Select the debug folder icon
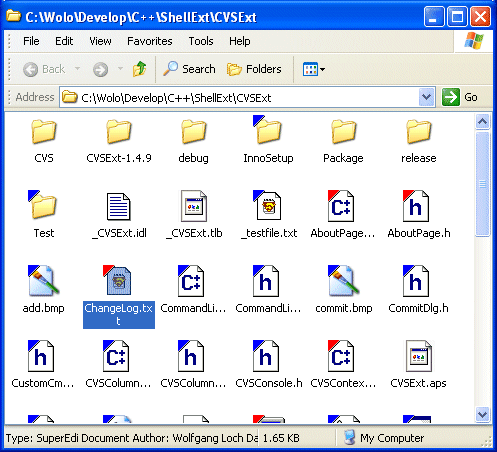This screenshot has height=452, width=497. [x=194, y=132]
